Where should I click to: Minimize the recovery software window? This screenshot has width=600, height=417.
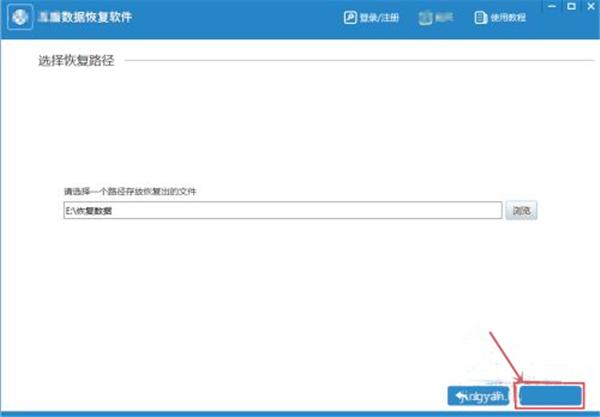[552, 6]
